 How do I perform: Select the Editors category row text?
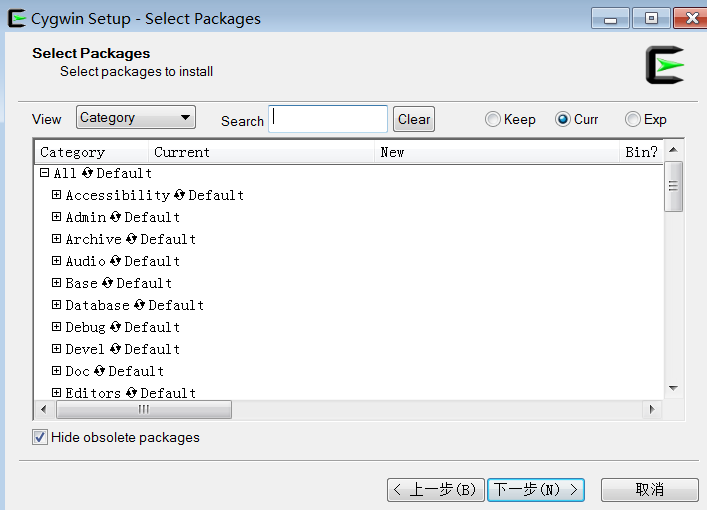tap(93, 393)
